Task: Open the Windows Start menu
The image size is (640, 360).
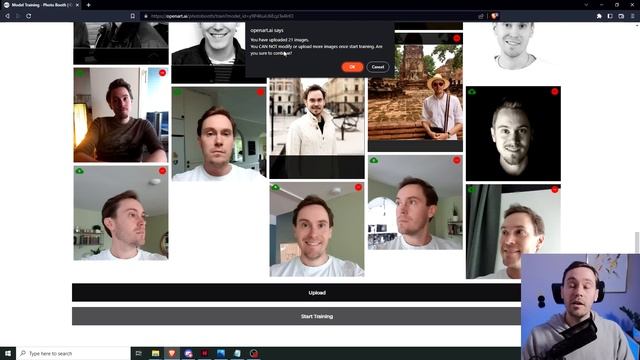Action: tap(8, 353)
